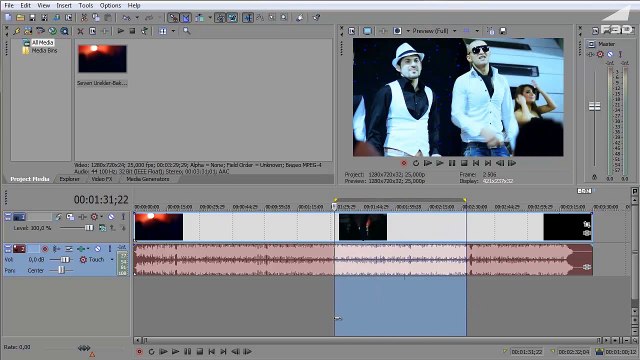Screen dimensions: 640x360
Task: Get media from the web globe icon
Action: click(x=52, y=31)
